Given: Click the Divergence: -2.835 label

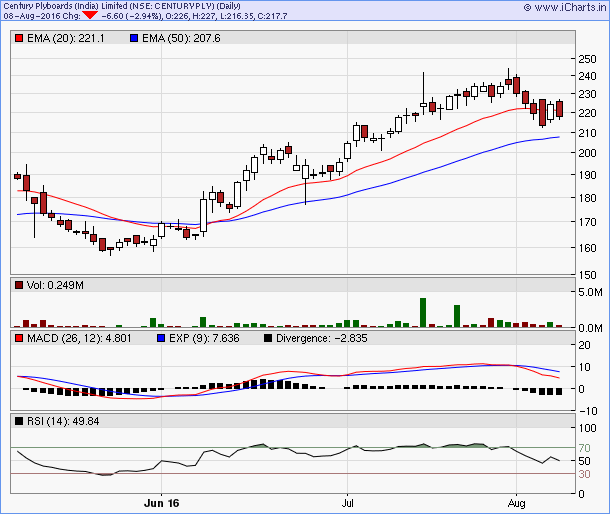Looking at the screenshot, I should point(322,338).
